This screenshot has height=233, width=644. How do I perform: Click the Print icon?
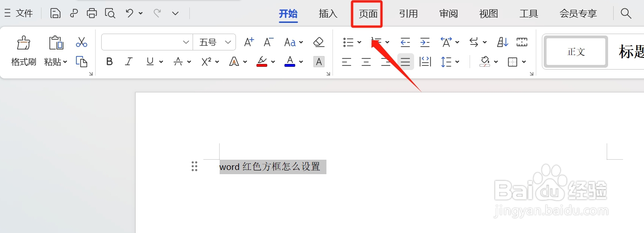coord(92,13)
